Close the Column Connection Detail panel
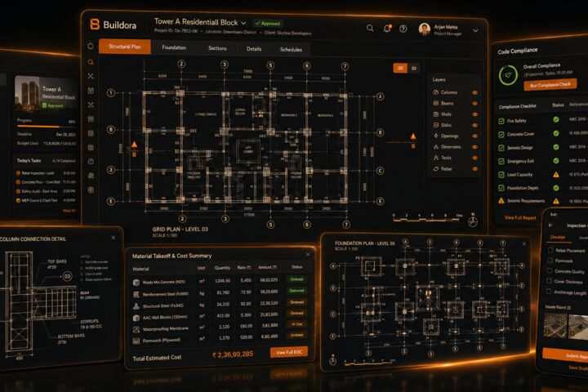Viewport: 588px width, 392px height. 114,238
